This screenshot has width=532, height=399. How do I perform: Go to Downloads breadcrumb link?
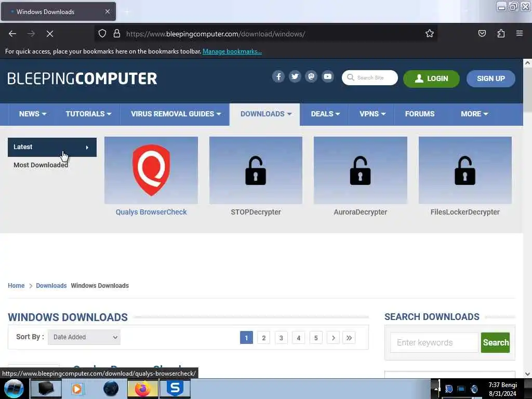(x=51, y=286)
